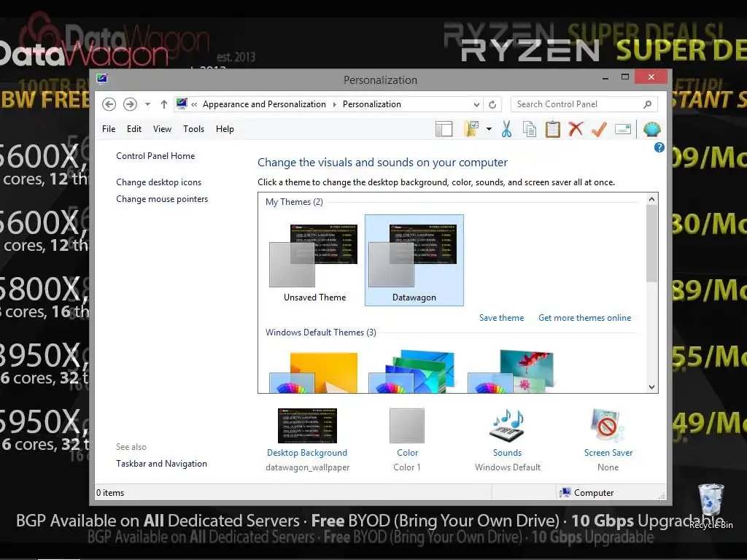Open Taskbar and Navigation link
This screenshot has height=560, width=747.
(x=161, y=464)
